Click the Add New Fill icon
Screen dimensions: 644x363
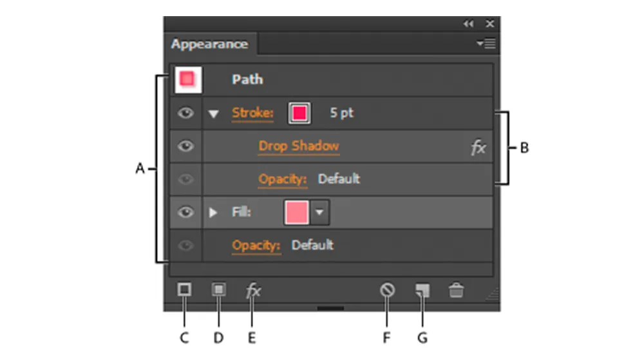tap(219, 290)
